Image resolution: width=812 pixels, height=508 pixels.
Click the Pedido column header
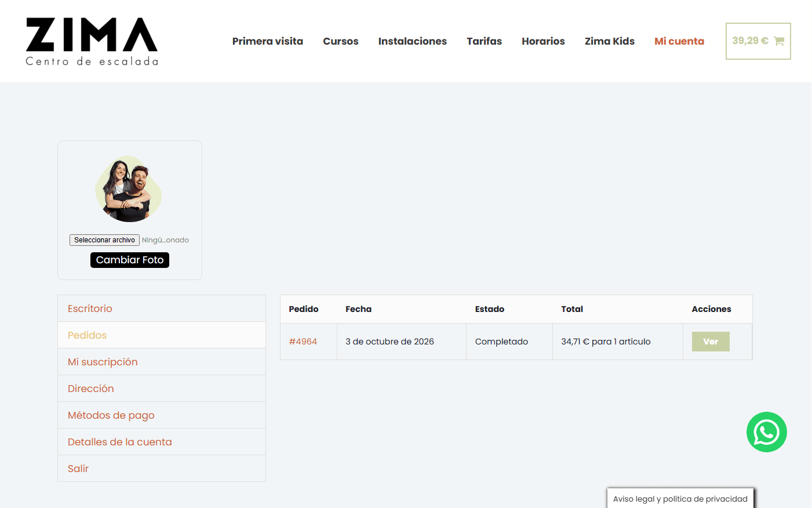(304, 309)
